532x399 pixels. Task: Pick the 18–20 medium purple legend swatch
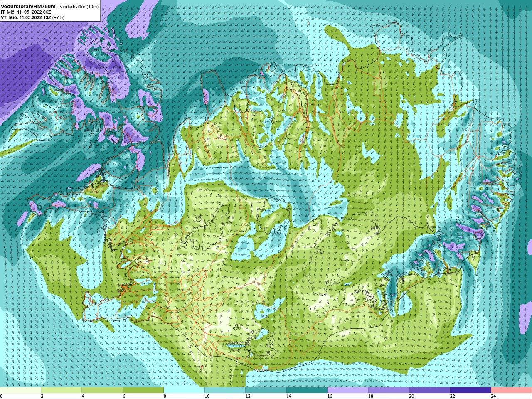tap(389, 390)
